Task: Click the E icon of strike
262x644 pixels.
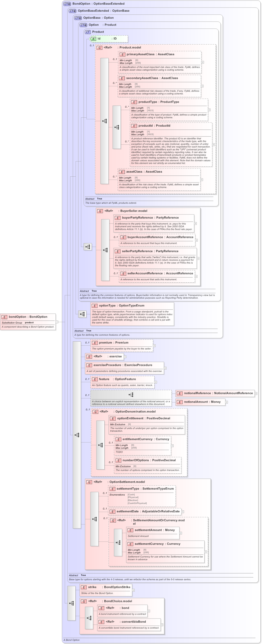Action: click(x=84, y=587)
